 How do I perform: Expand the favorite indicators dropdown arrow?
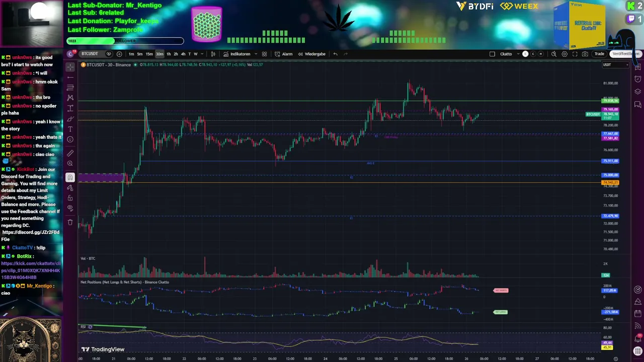256,54
